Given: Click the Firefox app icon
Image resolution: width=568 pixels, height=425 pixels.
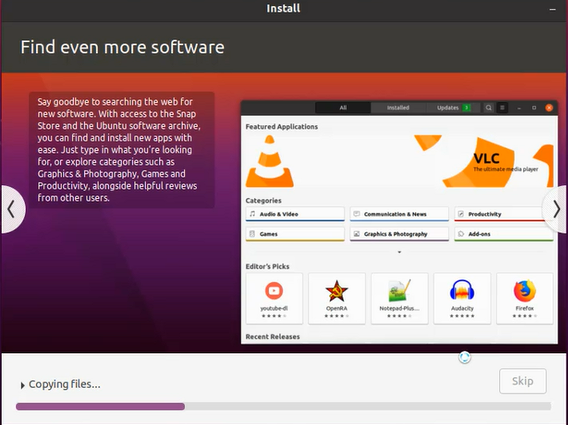Looking at the screenshot, I should 525,291.
